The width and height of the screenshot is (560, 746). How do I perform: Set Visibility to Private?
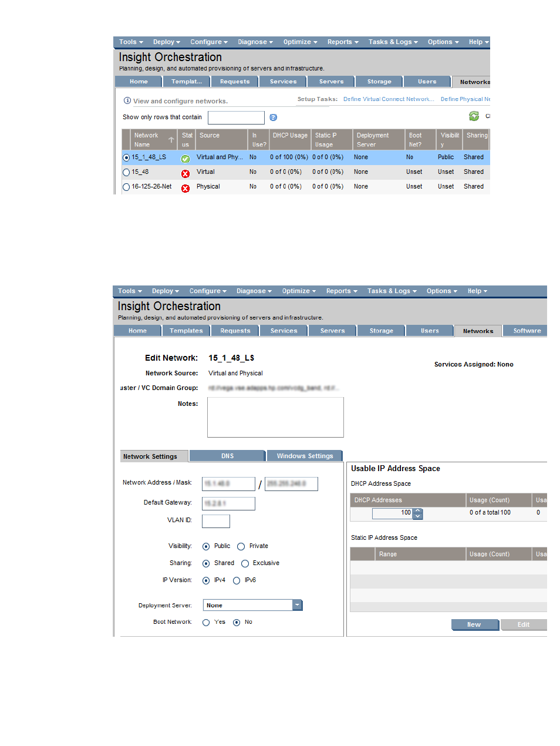pos(241,546)
